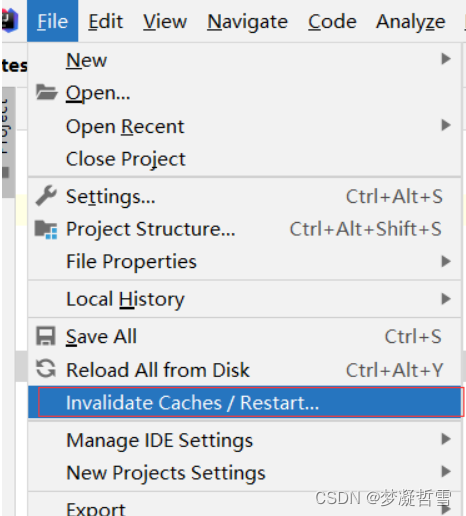This screenshot has height=516, width=466.
Task: Open the Edit menu
Action: click(105, 21)
